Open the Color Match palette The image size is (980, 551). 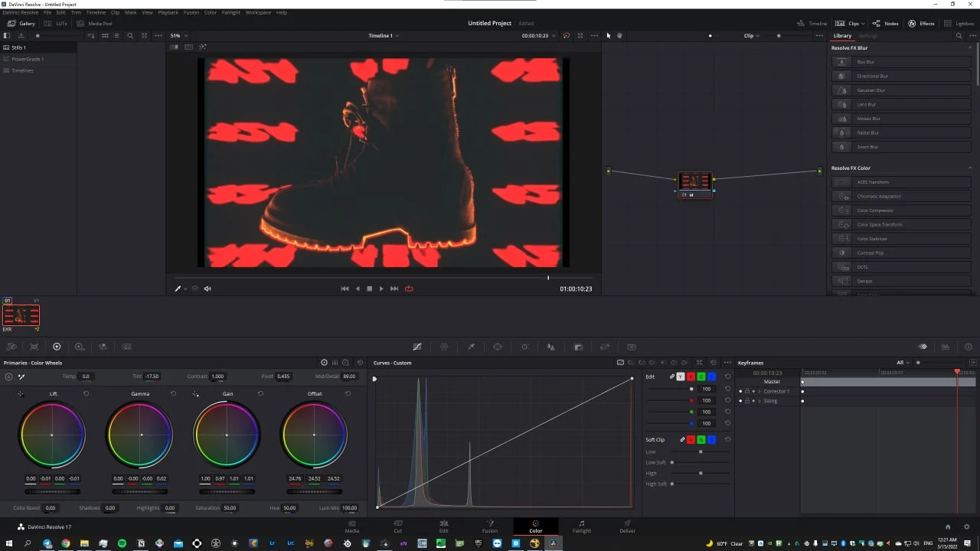(34, 347)
